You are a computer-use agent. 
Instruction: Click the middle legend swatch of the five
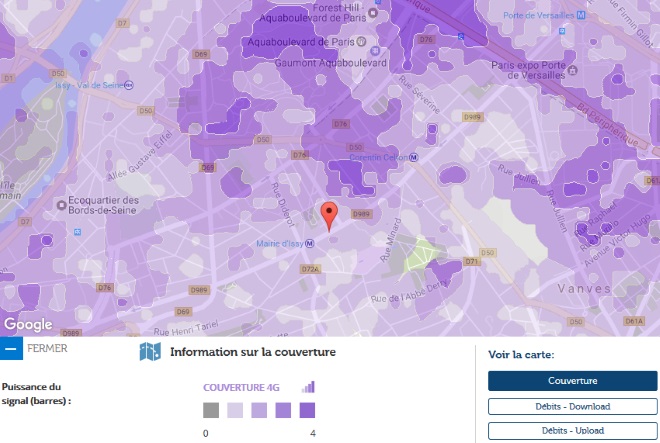(259, 410)
